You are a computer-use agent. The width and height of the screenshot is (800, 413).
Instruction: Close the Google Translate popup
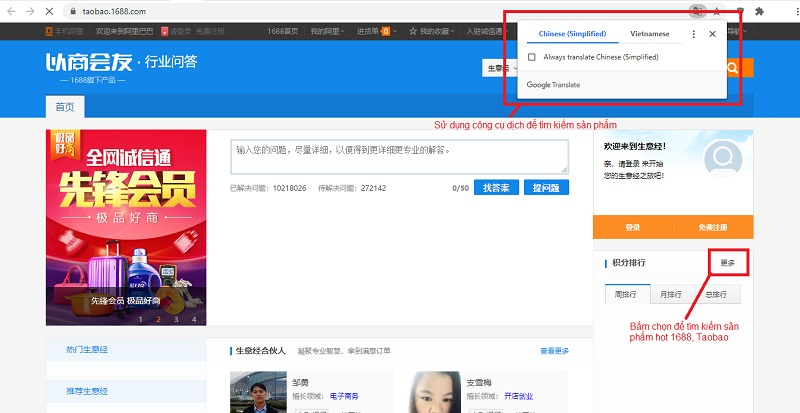[712, 34]
